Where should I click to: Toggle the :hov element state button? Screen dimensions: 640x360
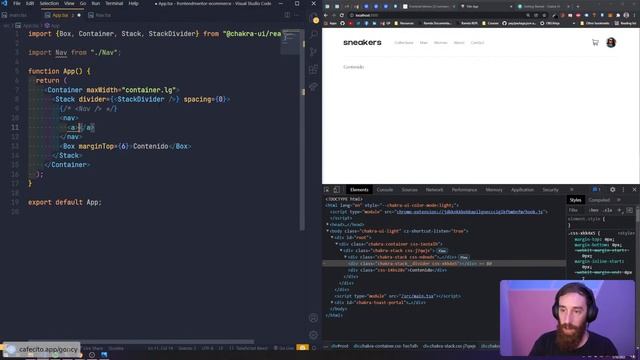tap(593, 210)
